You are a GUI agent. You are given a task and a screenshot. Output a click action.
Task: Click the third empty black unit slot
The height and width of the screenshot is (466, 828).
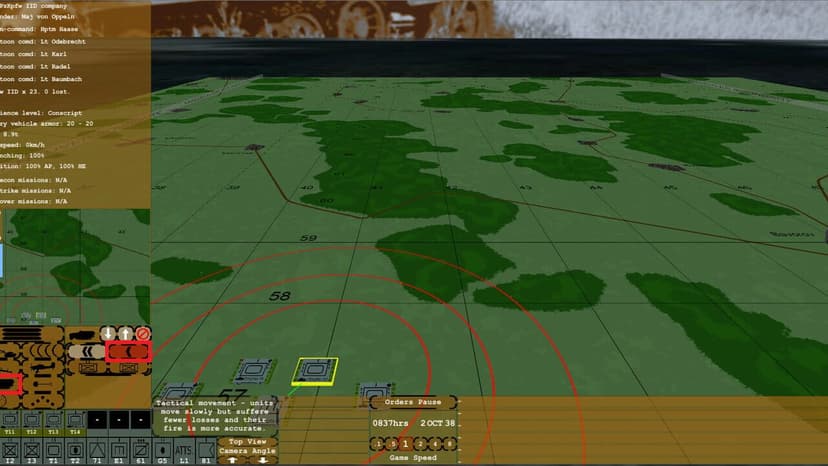click(x=140, y=420)
